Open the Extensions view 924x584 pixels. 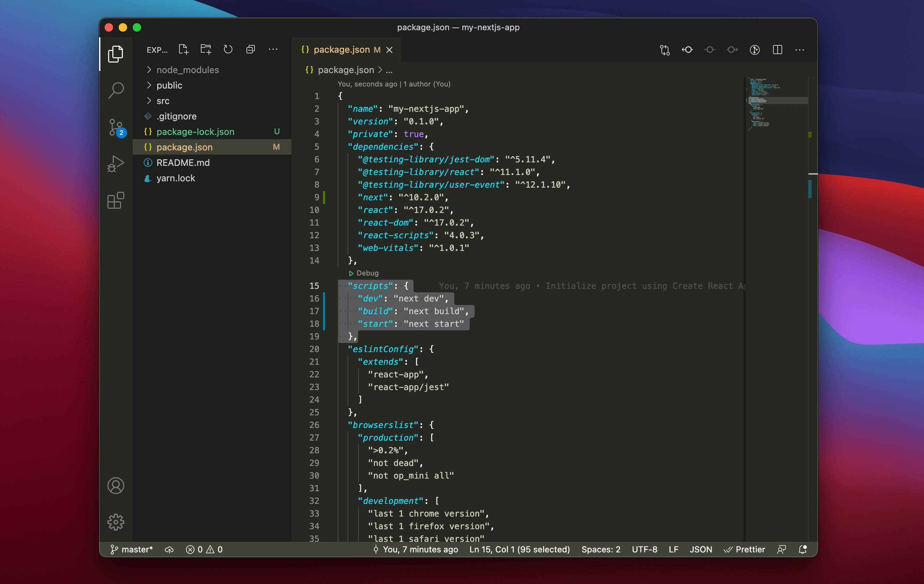point(115,200)
